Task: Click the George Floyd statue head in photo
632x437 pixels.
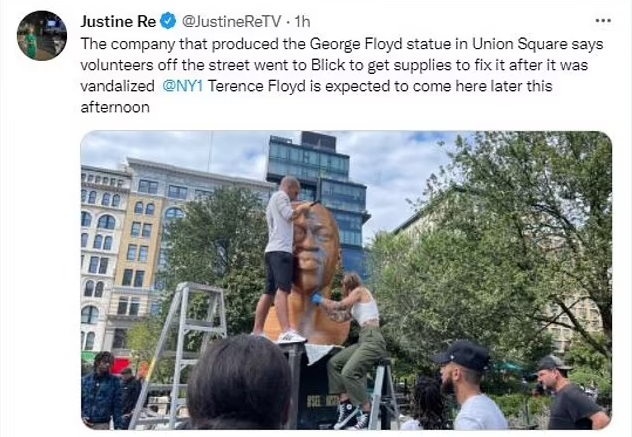Action: click(x=316, y=250)
